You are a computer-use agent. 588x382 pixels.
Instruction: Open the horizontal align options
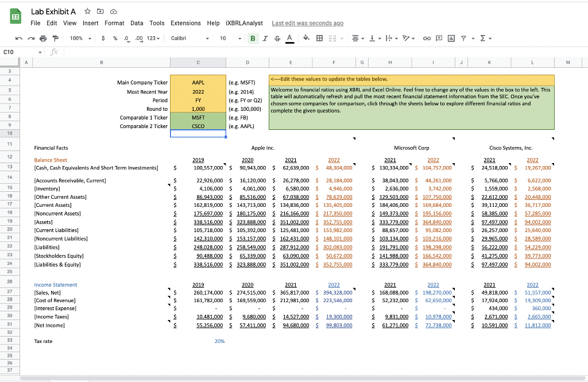358,38
